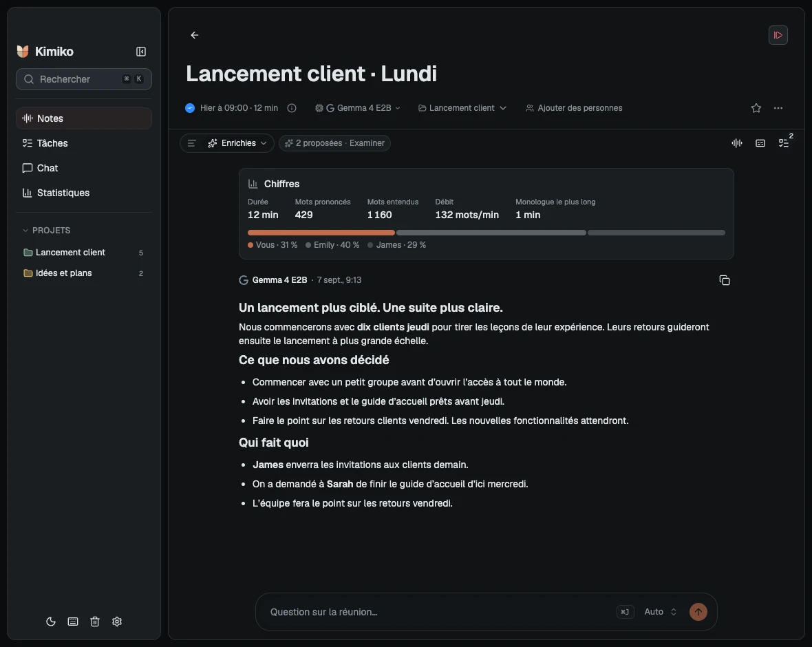This screenshot has width=812, height=647.
Task: Open the task list icon with badge 2
Action: point(784,143)
